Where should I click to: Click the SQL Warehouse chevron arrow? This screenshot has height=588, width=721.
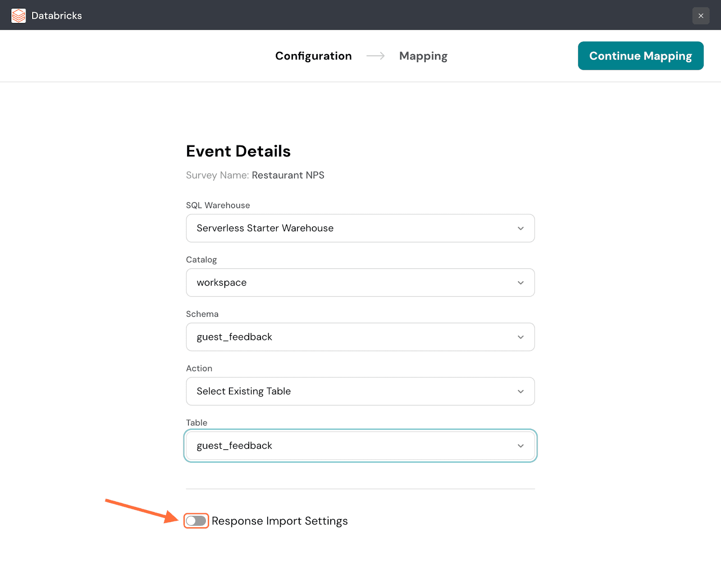(520, 228)
